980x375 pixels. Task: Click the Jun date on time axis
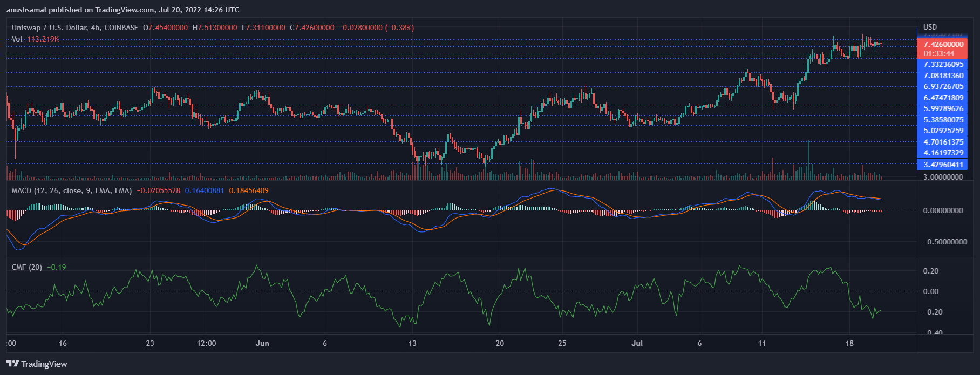coord(262,343)
